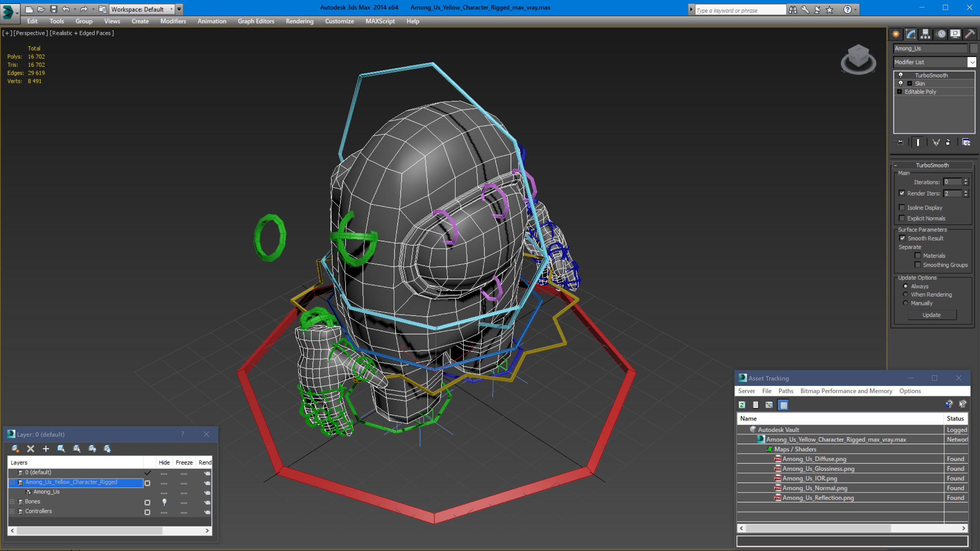Open Paths menu in Asset Tracking
The width and height of the screenshot is (980, 551).
(786, 391)
